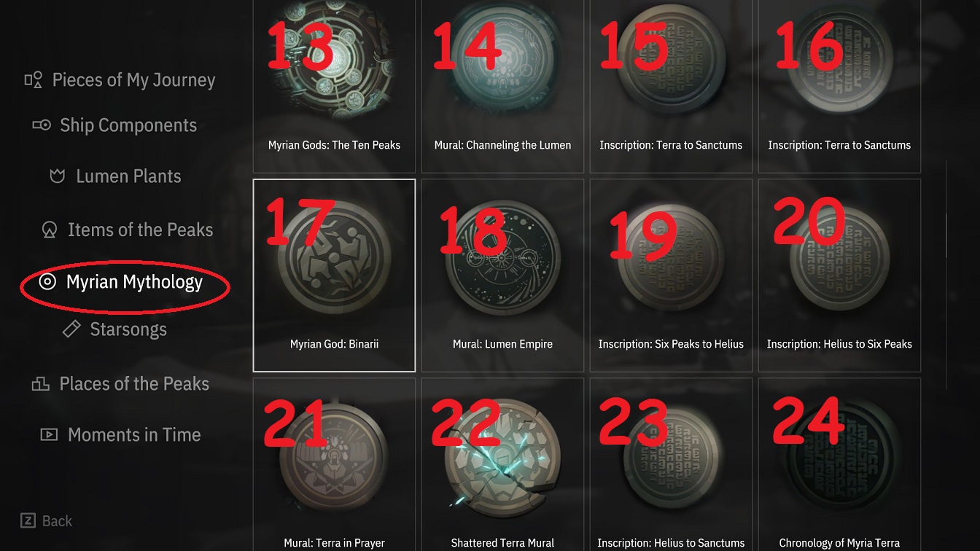Select Myrian Gods: The Ten Peaks item

(334, 86)
